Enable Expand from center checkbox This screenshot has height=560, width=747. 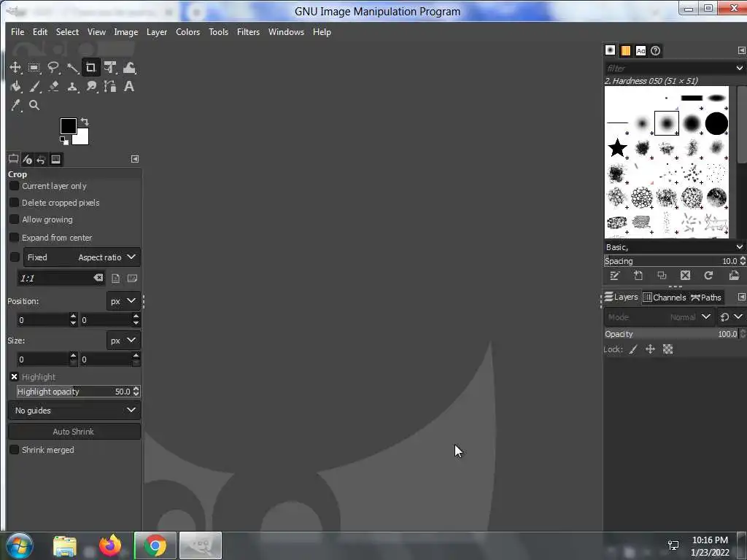(15, 237)
